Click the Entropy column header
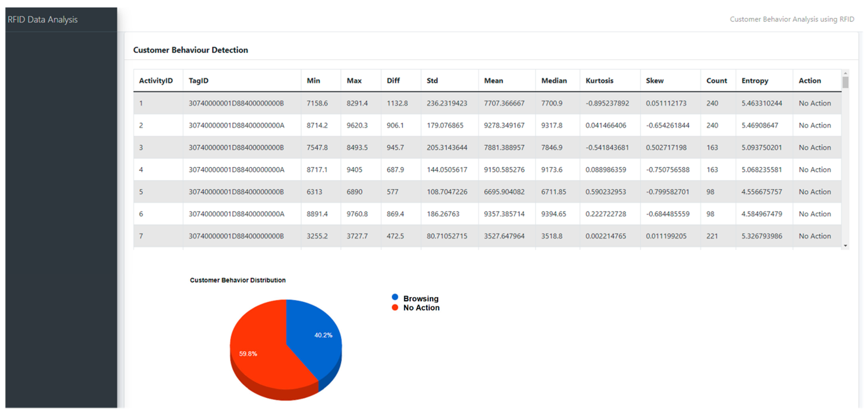 tap(755, 81)
